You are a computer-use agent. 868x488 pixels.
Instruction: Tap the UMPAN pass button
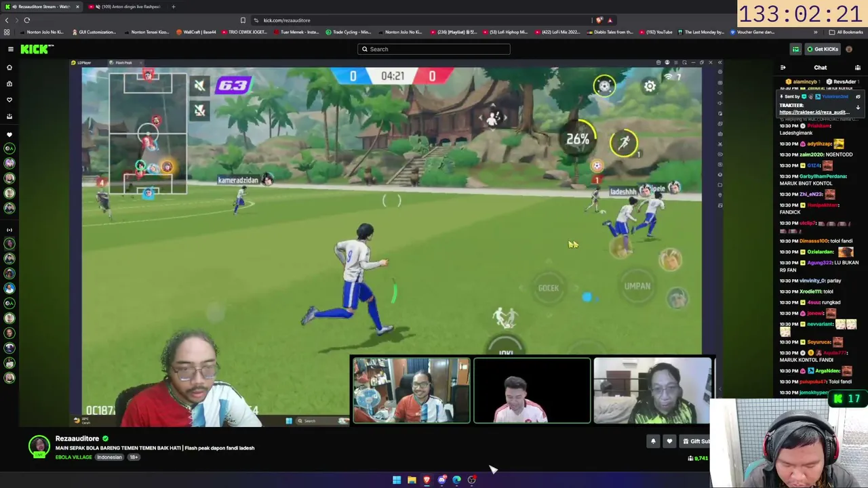point(637,286)
